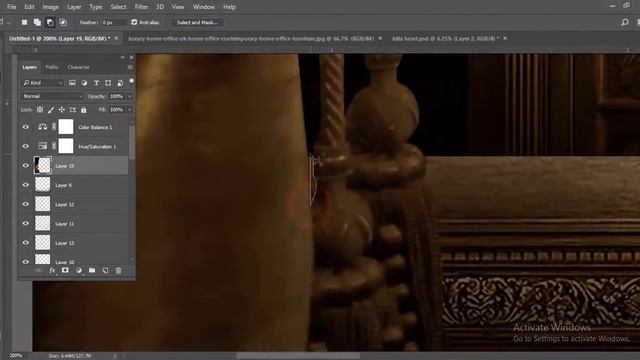Screen dimensions: 640x360
Task: Switch to the luxury-home-office jpg document tab
Action: pos(251,38)
